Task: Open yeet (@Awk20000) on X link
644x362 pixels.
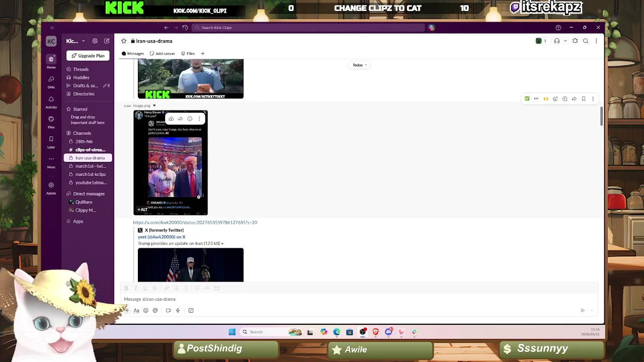Action: click(162, 237)
